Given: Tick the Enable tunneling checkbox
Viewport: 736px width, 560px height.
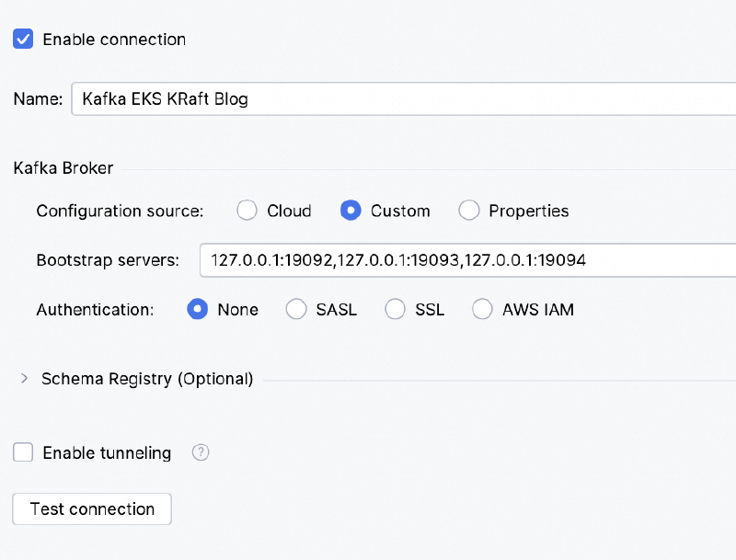Looking at the screenshot, I should click(24, 452).
